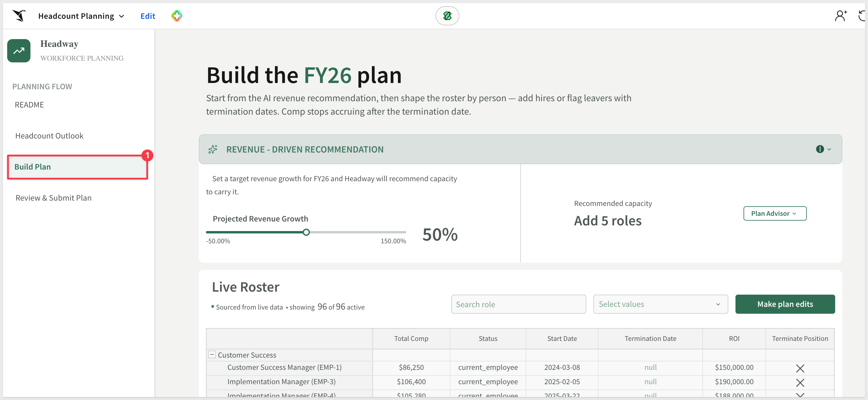Viewport: 868px width, 400px height.
Task: Click the 50% growth value
Action: [440, 235]
